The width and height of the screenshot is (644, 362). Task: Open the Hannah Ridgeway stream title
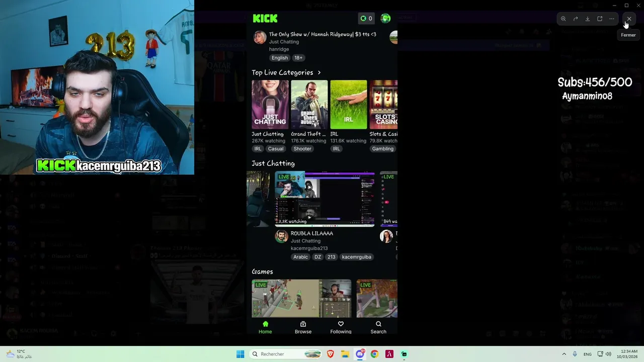[323, 34]
